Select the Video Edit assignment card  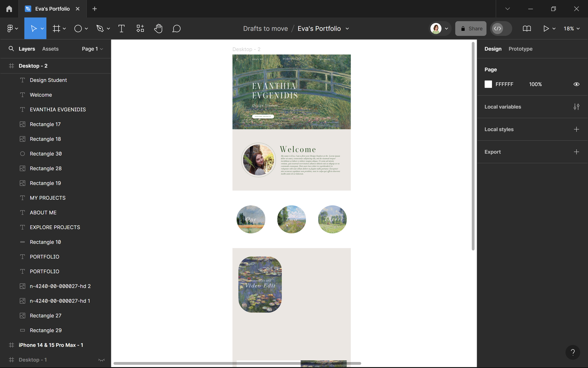tap(260, 284)
